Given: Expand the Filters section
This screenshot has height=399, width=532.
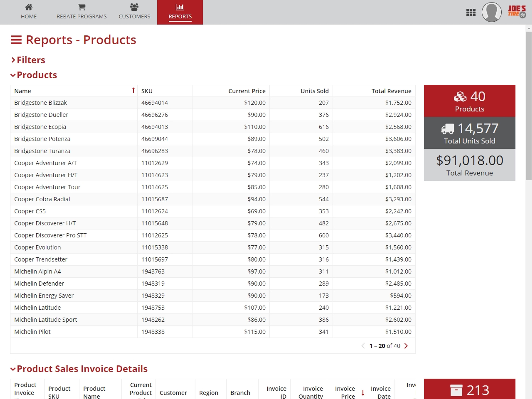Looking at the screenshot, I should pos(28,60).
